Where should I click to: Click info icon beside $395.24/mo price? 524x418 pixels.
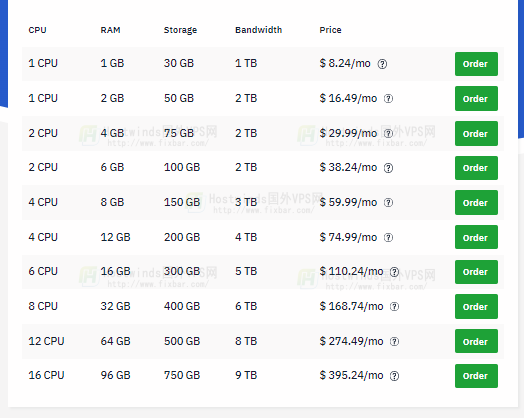[394, 376]
